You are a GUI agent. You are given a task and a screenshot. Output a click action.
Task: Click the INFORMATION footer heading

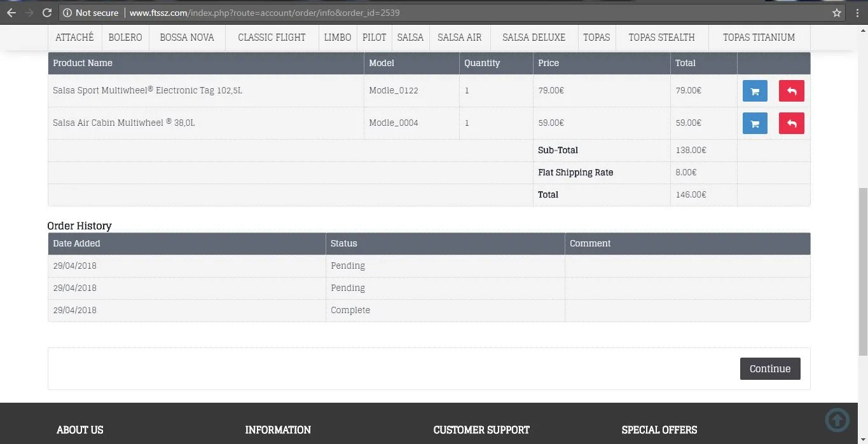278,430
